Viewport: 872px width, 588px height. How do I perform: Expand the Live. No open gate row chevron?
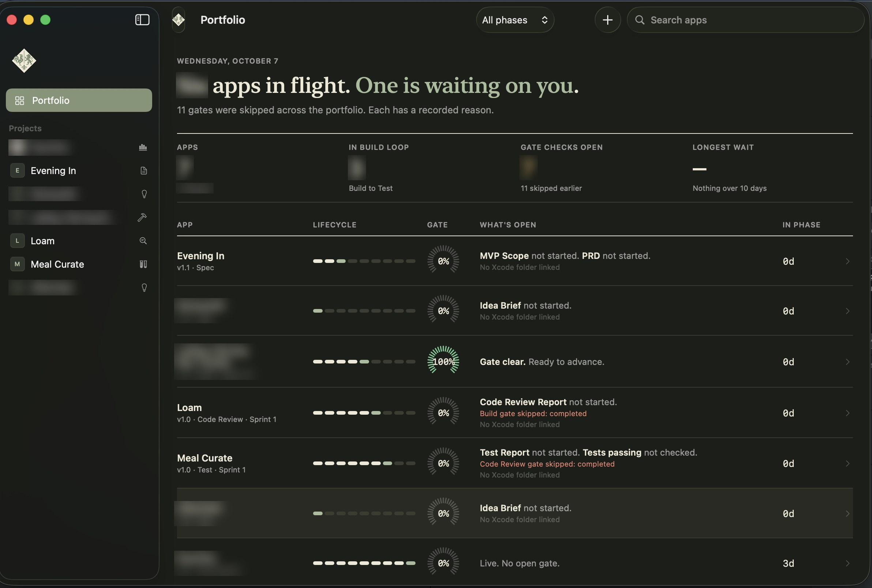pyautogui.click(x=847, y=563)
